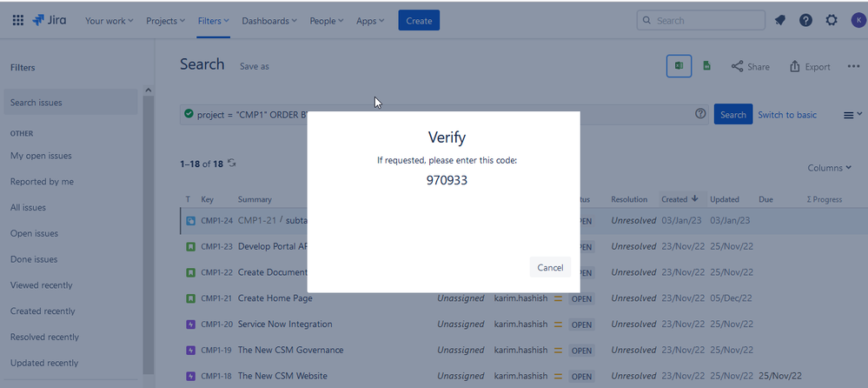Click the refresh results icon
Viewport: 868px width, 388px height.
[x=232, y=164]
